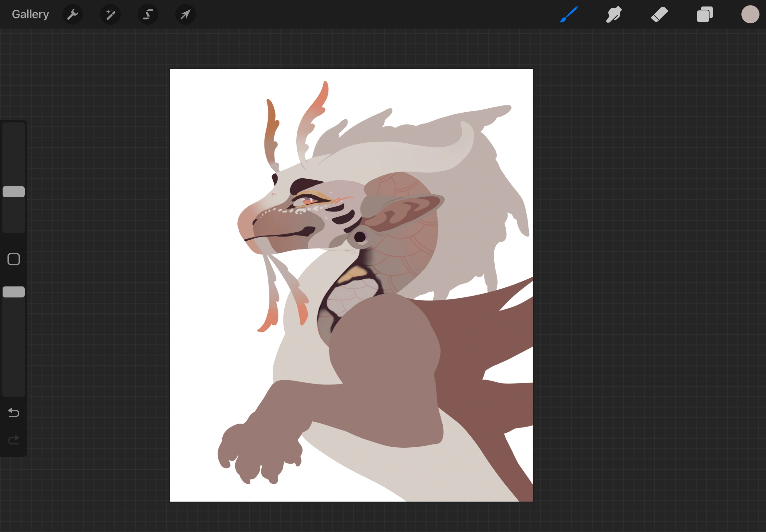Select the Brush tool
Viewport: 766px width, 532px height.
click(569, 14)
